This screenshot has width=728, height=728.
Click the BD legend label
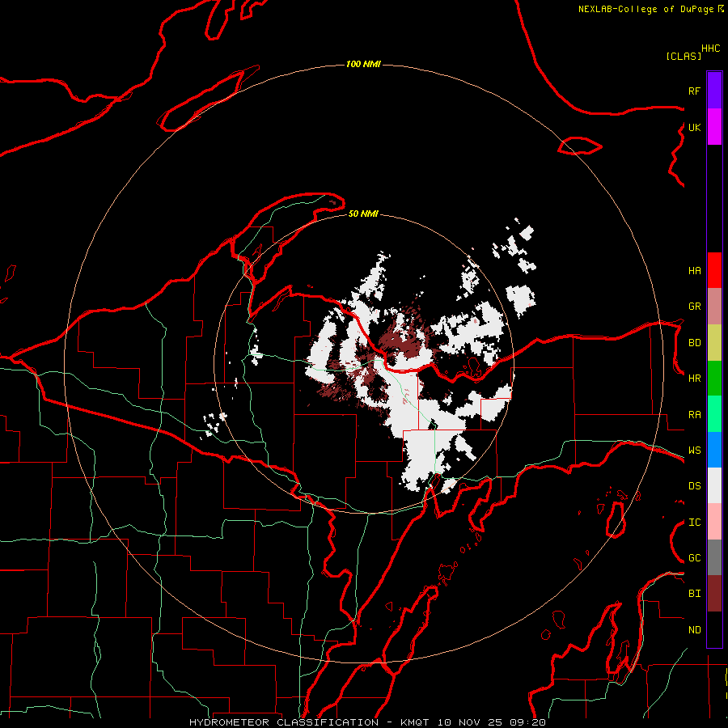pyautogui.click(x=694, y=343)
